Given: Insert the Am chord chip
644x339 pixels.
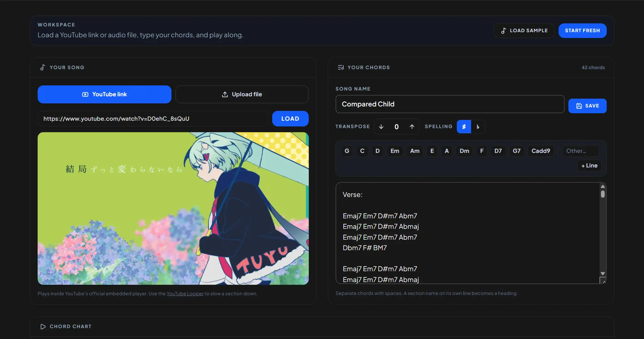Looking at the screenshot, I should point(415,151).
